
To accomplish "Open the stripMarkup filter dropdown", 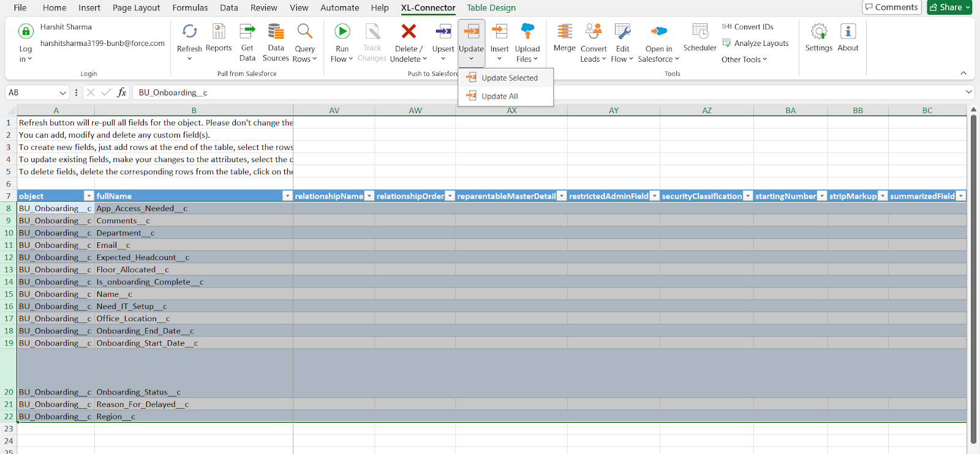I will 883,196.
